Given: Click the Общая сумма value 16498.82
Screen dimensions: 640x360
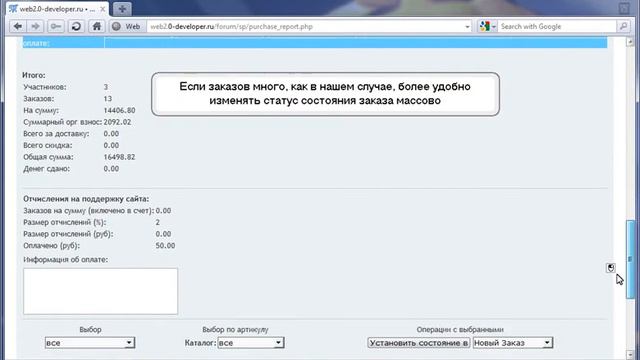Looking at the screenshot, I should (x=119, y=157).
